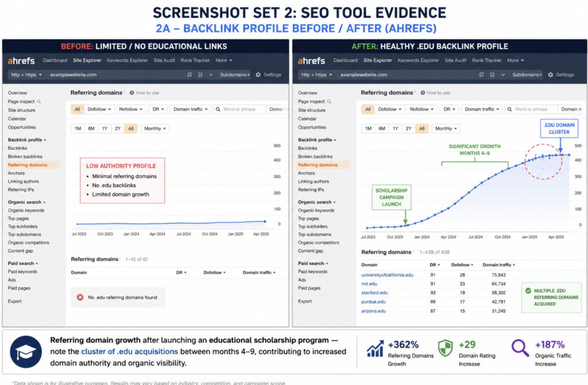
Task: Open Organic keywords in the Before panel's sidebar
Action: (26, 211)
